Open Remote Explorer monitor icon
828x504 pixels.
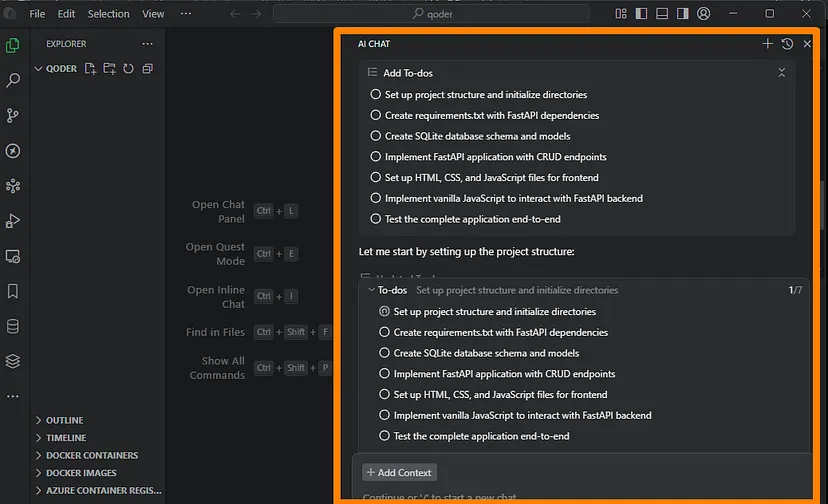click(13, 257)
